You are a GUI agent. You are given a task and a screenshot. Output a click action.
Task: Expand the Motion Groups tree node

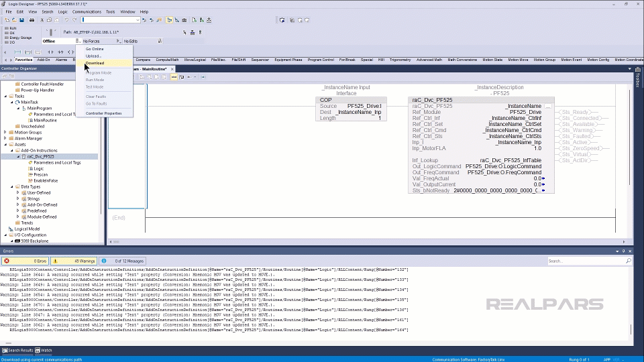coord(5,132)
